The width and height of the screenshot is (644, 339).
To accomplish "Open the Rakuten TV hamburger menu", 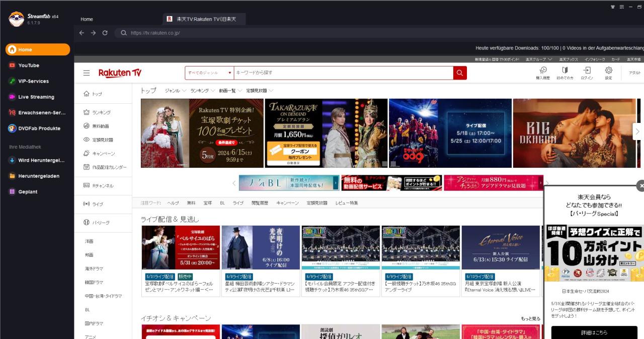I will click(x=87, y=73).
